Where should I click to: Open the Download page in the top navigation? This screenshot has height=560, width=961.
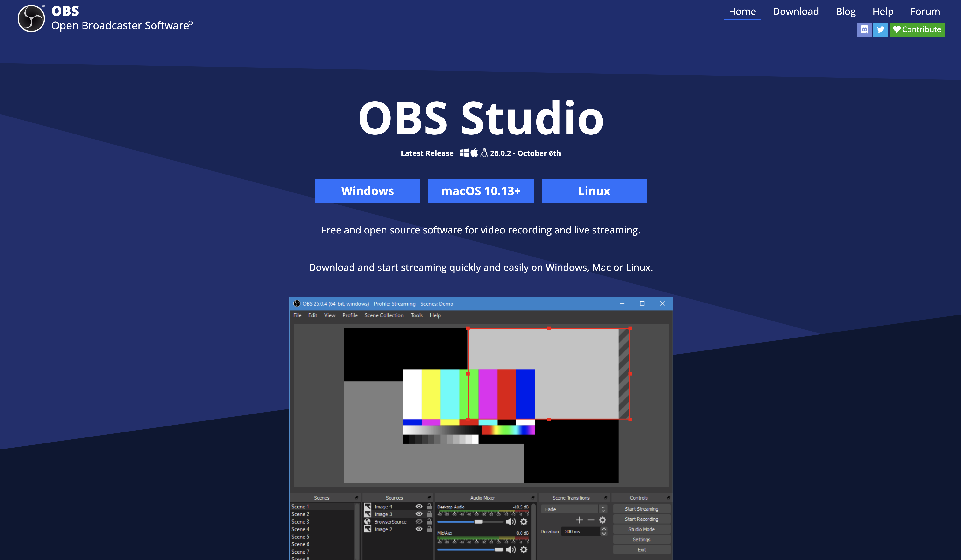tap(795, 12)
